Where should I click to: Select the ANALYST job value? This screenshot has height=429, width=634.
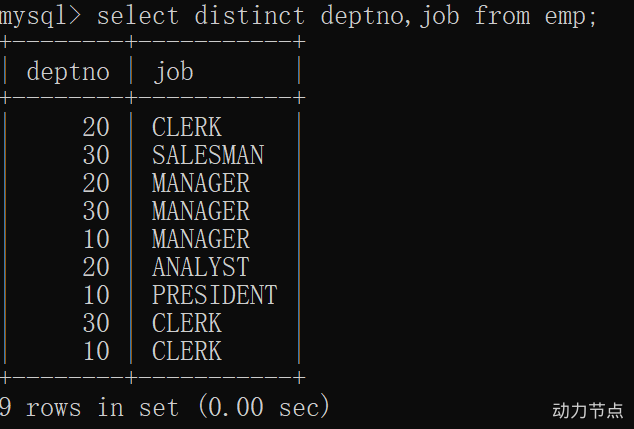point(201,267)
